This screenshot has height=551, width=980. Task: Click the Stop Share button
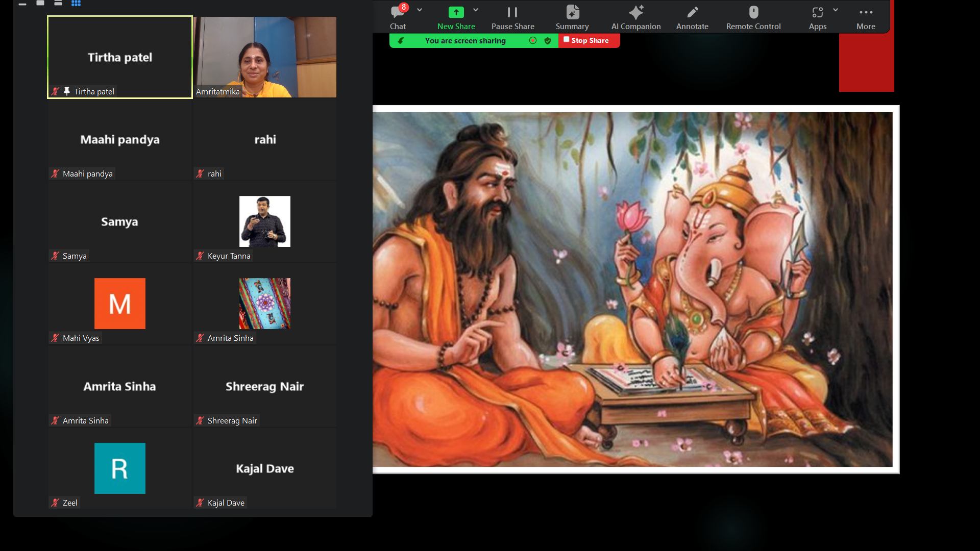[x=589, y=40]
